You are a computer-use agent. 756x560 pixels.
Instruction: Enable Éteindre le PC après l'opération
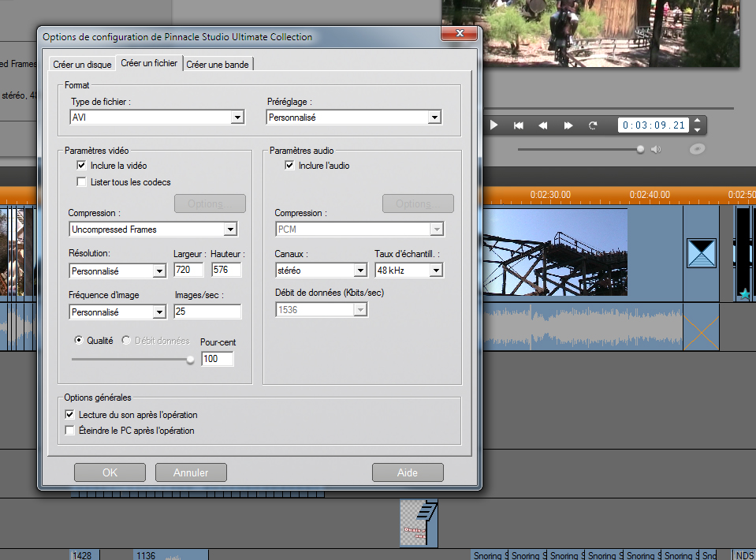coord(70,430)
